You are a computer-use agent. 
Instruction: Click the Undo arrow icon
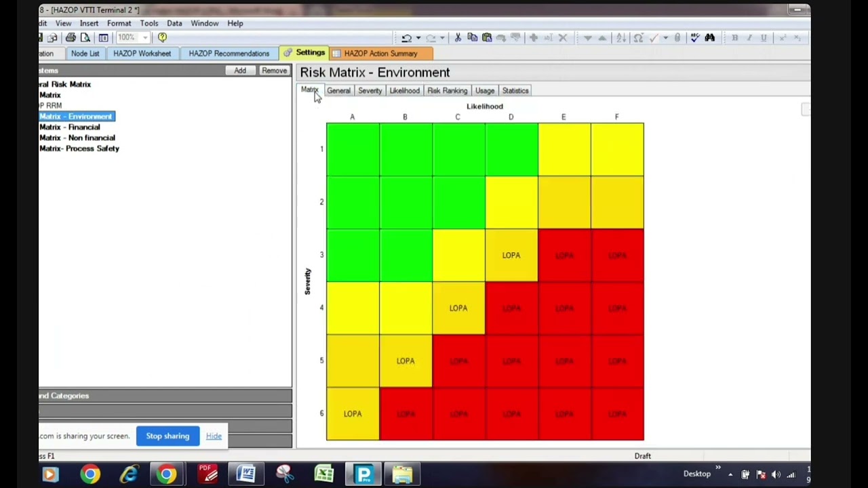pyautogui.click(x=406, y=38)
